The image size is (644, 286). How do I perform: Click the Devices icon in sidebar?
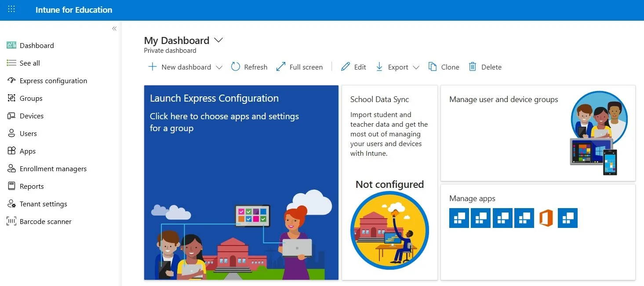(11, 116)
